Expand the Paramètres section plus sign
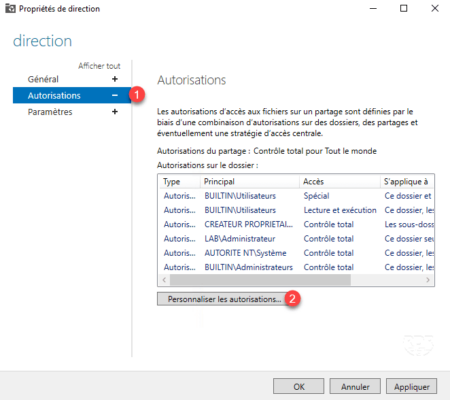This screenshot has height=400, width=450. (x=115, y=112)
